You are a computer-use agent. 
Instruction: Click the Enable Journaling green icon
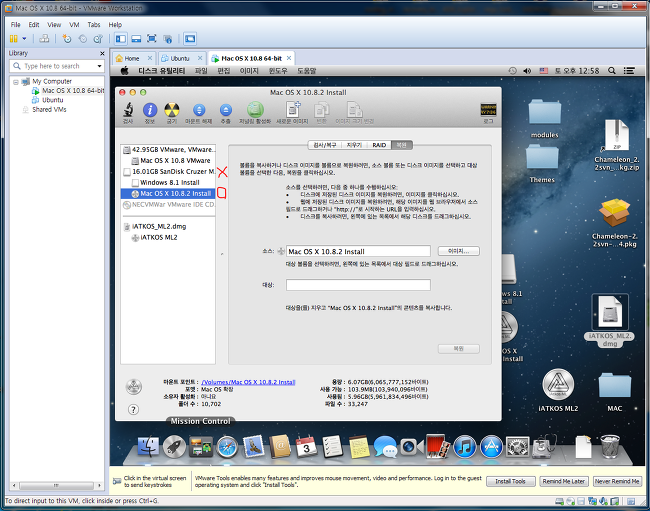coord(255,110)
